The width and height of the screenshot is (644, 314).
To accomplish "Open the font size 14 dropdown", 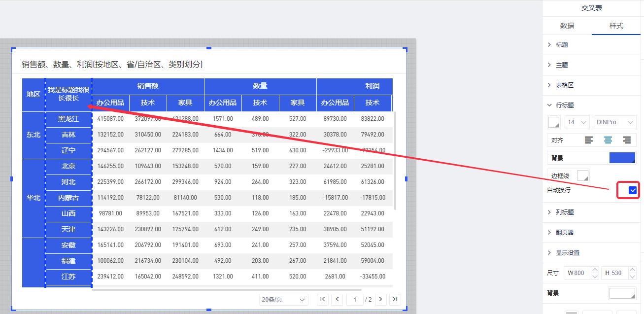I will pos(577,122).
